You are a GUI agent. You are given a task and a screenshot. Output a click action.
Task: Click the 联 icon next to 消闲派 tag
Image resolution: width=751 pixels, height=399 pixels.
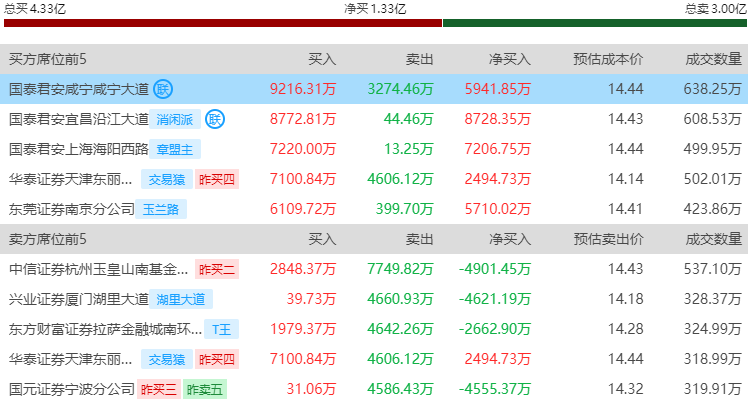click(x=215, y=119)
